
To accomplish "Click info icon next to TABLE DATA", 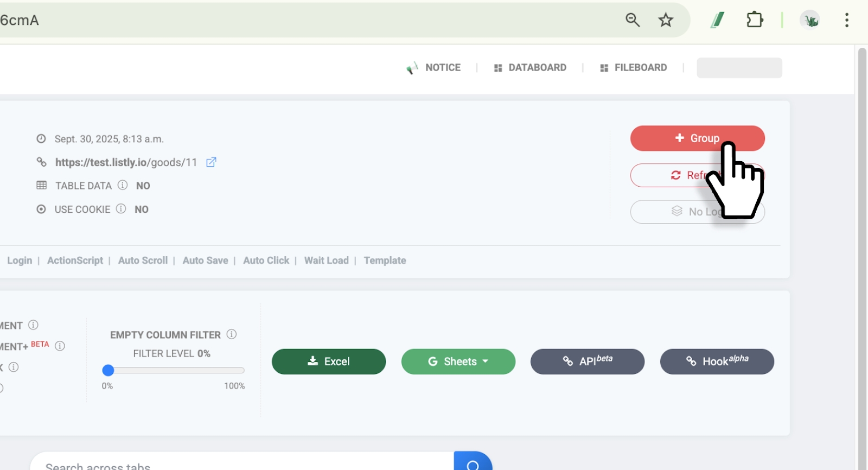I will coord(123,185).
